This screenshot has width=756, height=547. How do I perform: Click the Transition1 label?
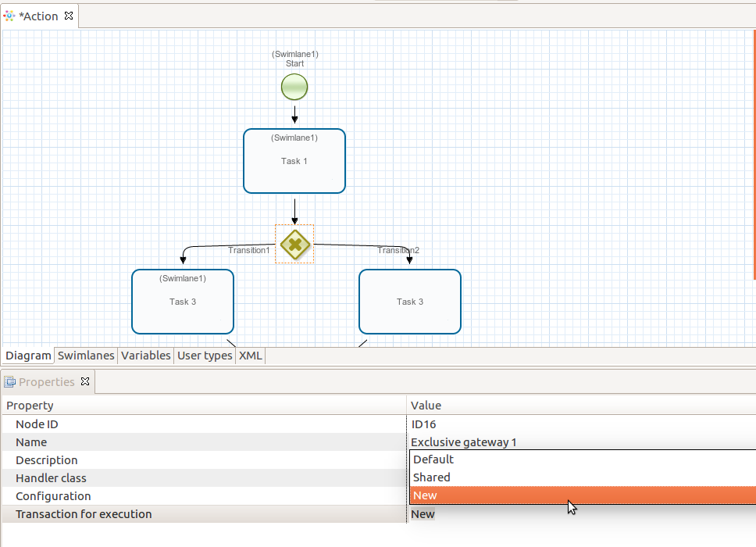point(249,250)
